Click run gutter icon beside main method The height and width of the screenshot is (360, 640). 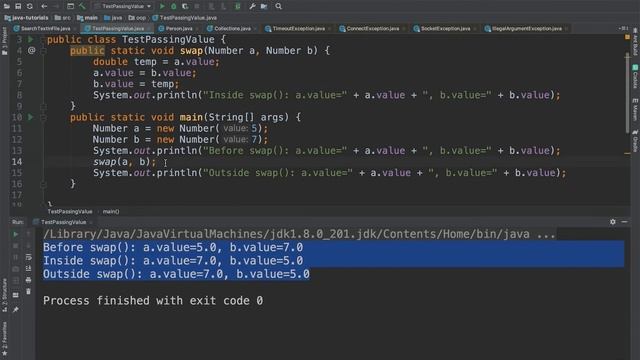[31, 117]
